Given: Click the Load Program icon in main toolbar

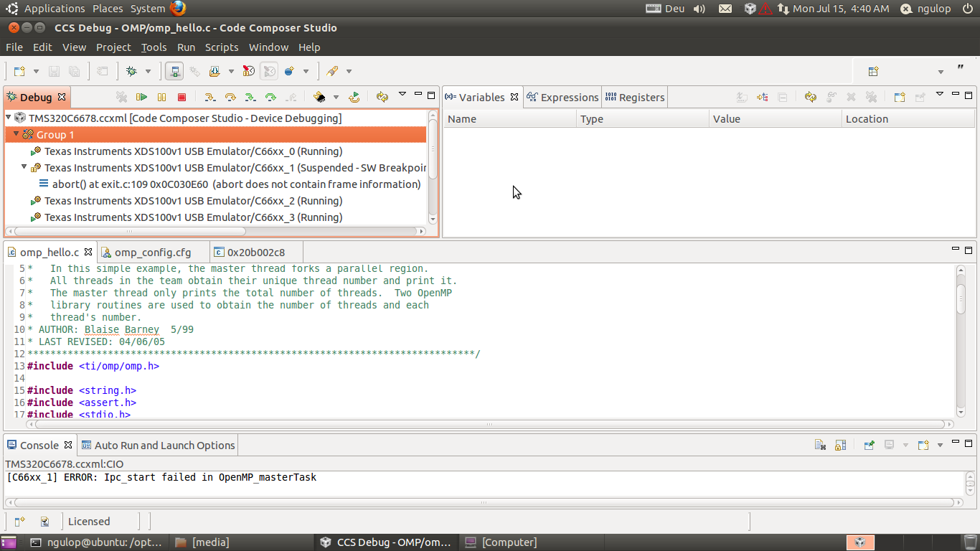Looking at the screenshot, I should (x=215, y=71).
